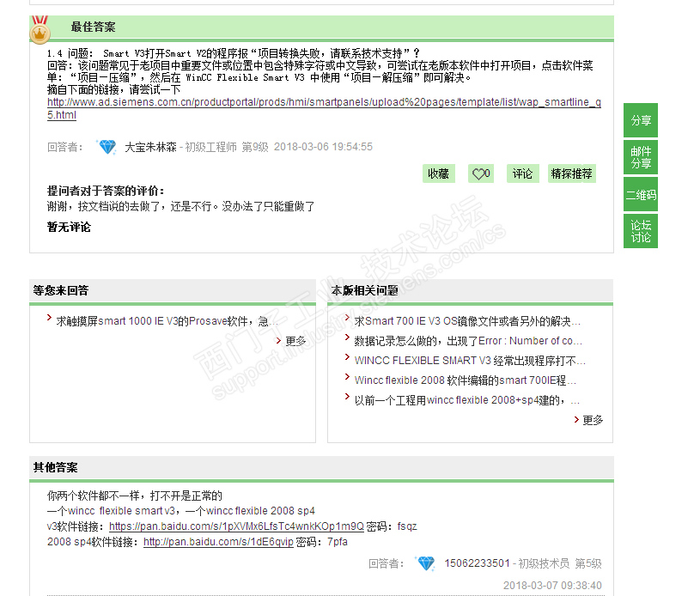
Task: Click the 初级技术员 第5级 rank text
Action: (560, 563)
